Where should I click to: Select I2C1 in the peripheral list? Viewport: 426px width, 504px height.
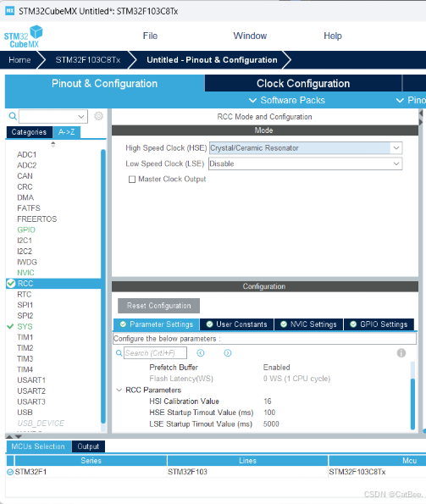(25, 241)
